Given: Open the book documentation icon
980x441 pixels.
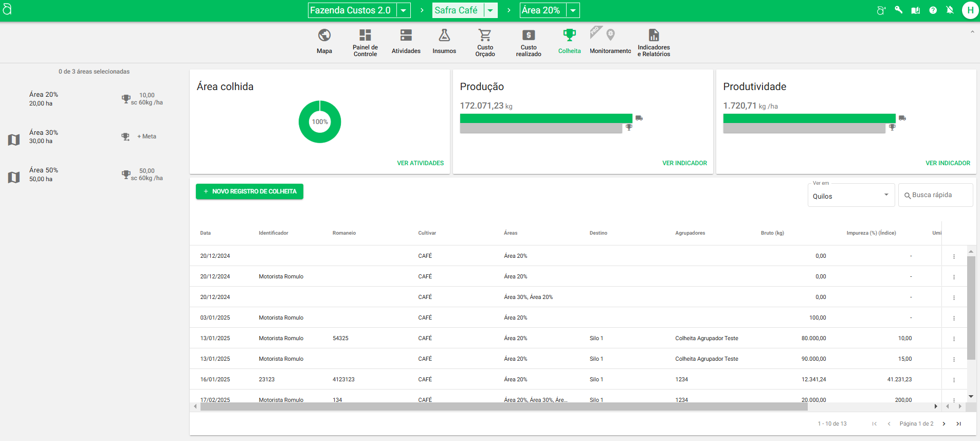Looking at the screenshot, I should tap(916, 10).
